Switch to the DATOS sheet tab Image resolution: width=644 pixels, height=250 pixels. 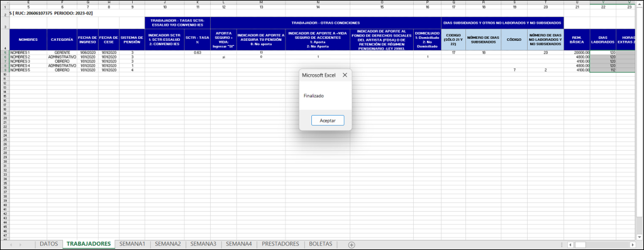pos(49,244)
